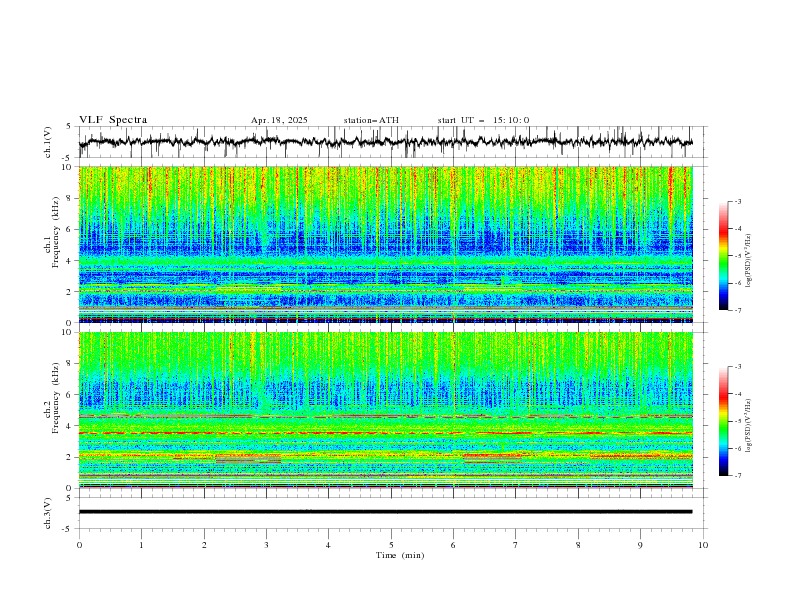
Task: Click the ch.1 spectrogram panel
Action: click(x=386, y=244)
